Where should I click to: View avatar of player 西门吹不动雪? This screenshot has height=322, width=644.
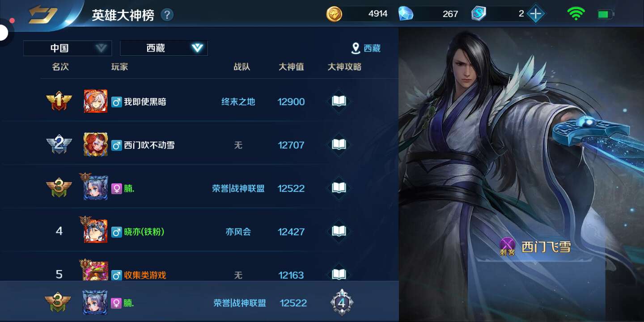click(96, 144)
